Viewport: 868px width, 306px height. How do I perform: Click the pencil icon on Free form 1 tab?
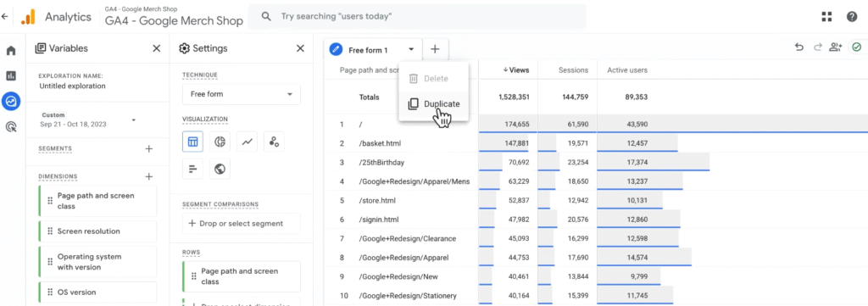[x=335, y=50]
